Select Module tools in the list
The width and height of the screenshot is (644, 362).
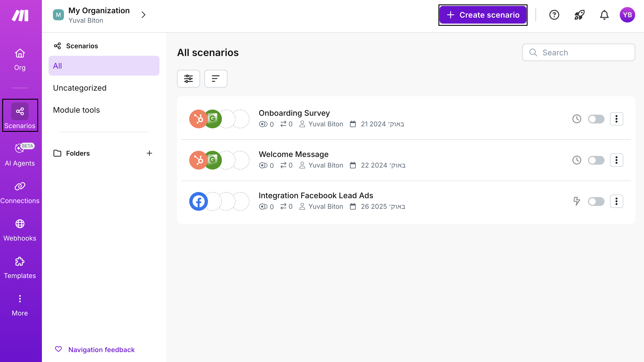(x=76, y=110)
